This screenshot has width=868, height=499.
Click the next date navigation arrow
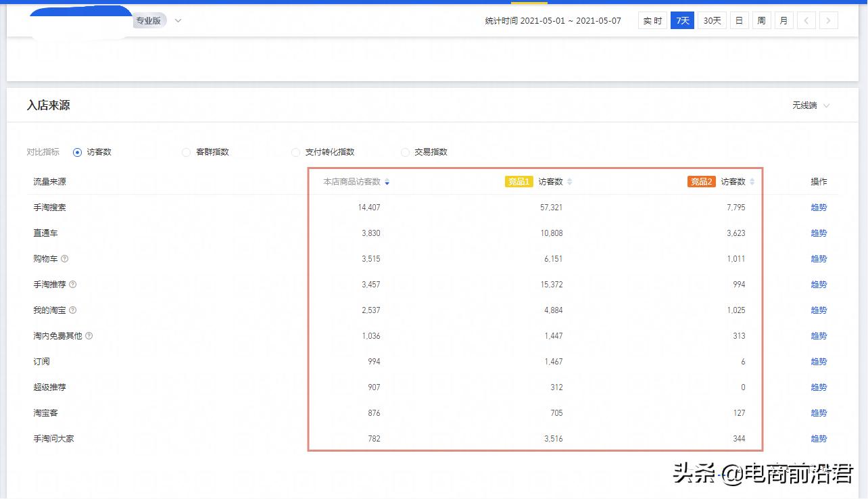[x=829, y=20]
